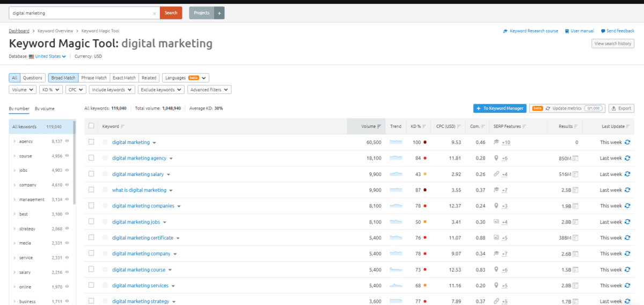Image resolution: width=644 pixels, height=305 pixels.
Task: Click trend sparkline for digital marketing certificate
Action: pos(396,238)
